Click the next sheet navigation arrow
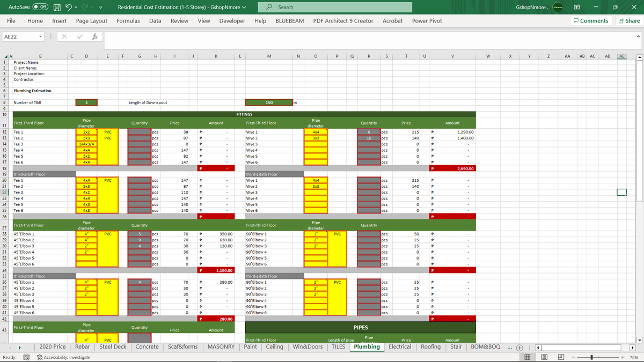644x362 pixels. 21,347
